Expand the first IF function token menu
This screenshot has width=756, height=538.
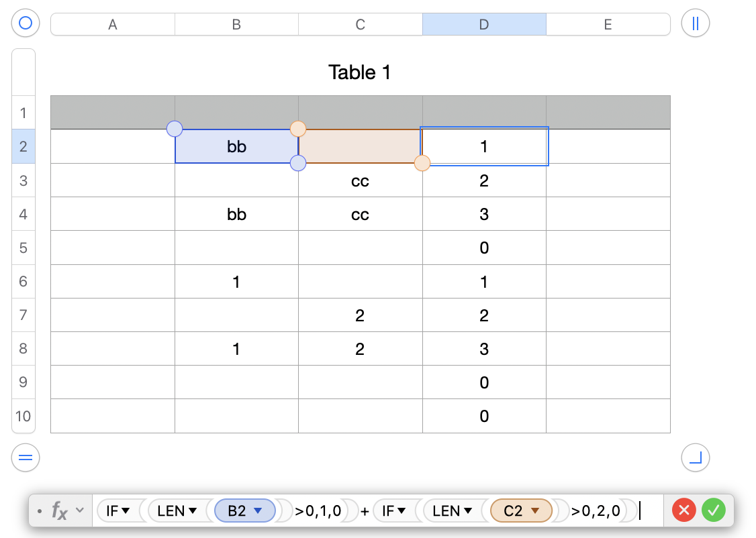125,511
